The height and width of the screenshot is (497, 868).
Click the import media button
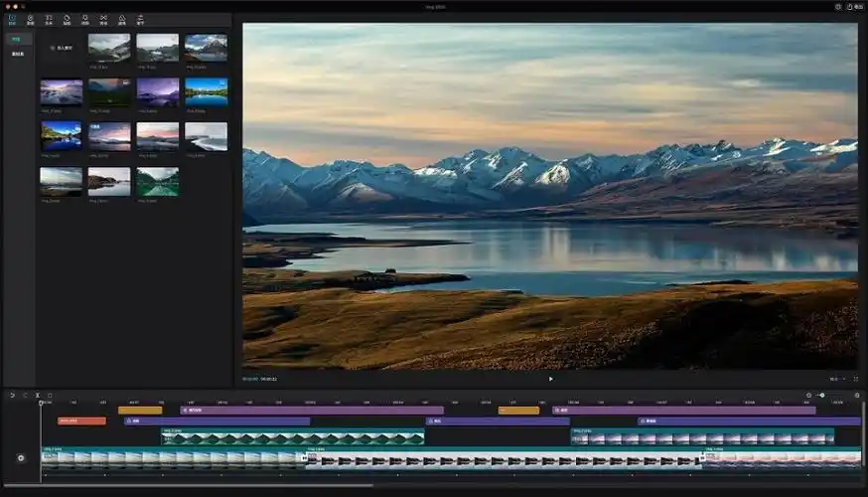60,48
